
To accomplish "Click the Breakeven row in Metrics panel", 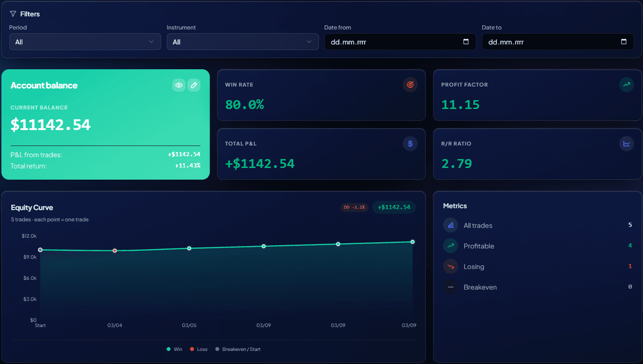I will [x=480, y=287].
